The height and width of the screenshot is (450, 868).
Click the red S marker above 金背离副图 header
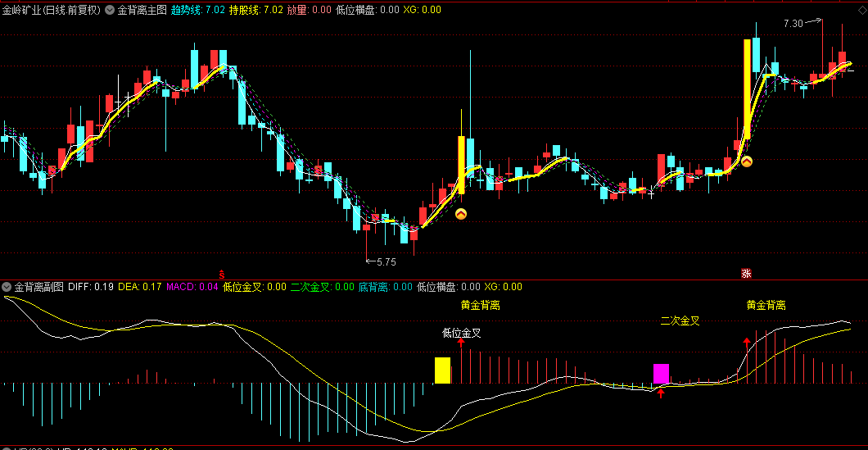222,273
